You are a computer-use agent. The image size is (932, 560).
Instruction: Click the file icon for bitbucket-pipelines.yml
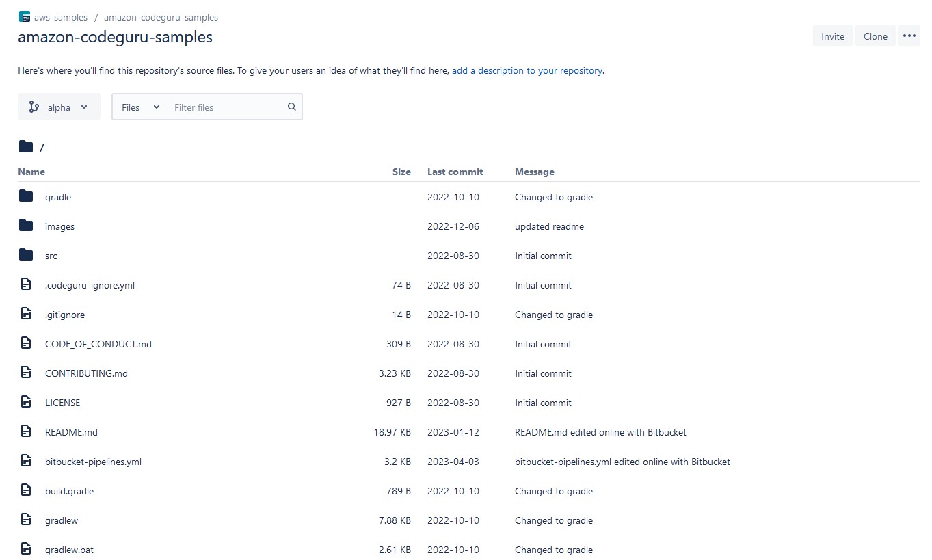point(26,461)
